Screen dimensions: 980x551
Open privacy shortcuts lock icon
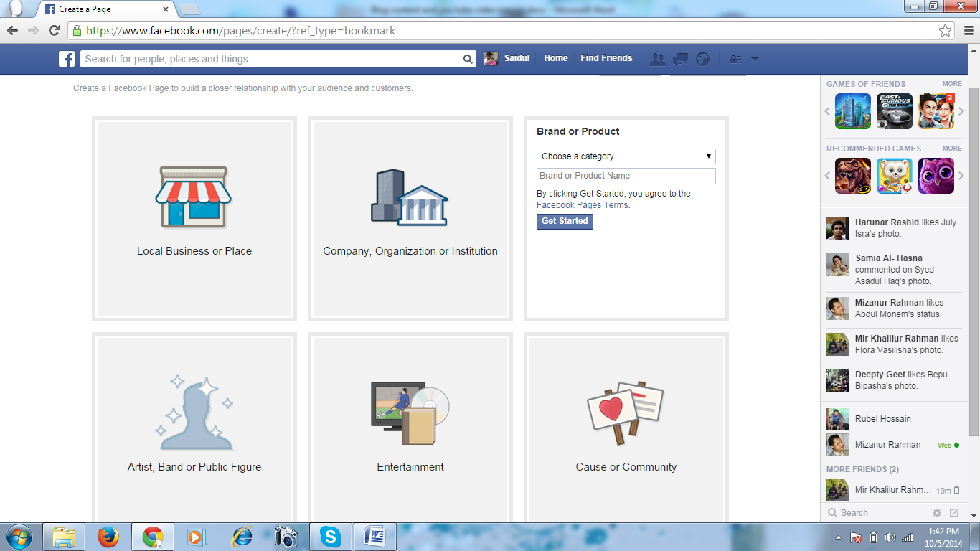click(x=735, y=59)
